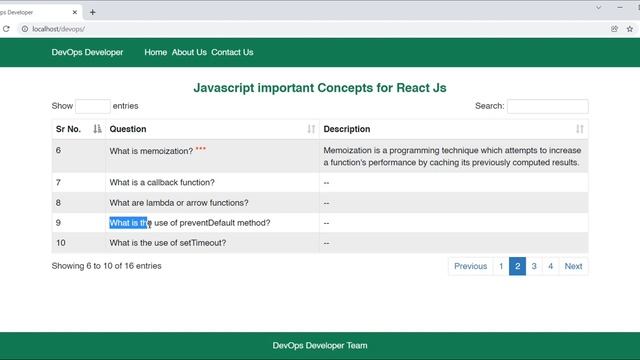Click 'What is memoization?' question cell
Screen dimensions: 640x360
point(212,156)
